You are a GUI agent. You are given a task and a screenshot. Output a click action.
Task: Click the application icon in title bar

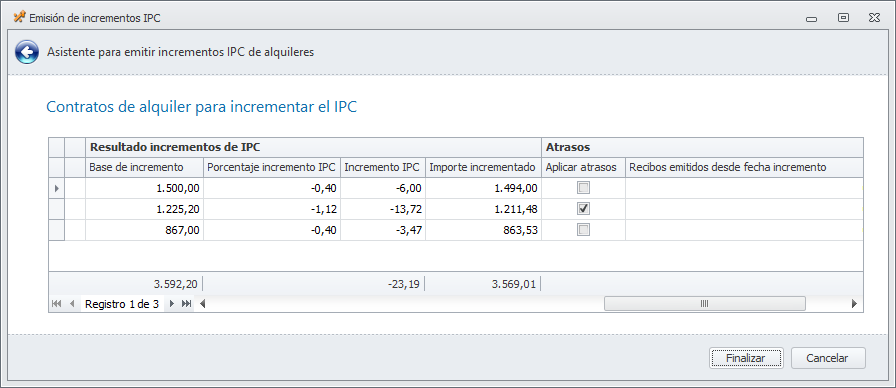pos(19,18)
